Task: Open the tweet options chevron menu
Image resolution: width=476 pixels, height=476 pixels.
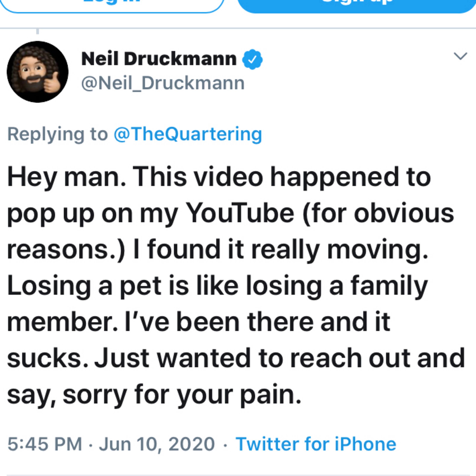Action: click(x=460, y=56)
